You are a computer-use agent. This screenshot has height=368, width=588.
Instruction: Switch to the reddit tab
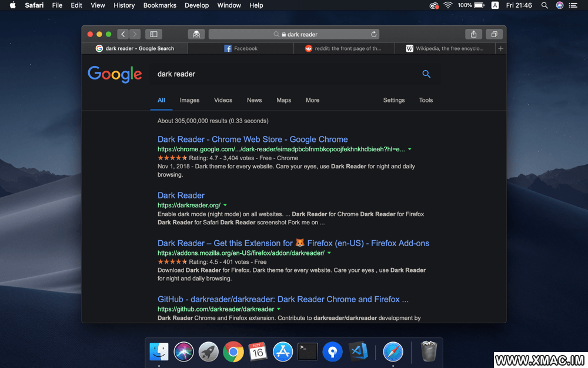pos(344,48)
